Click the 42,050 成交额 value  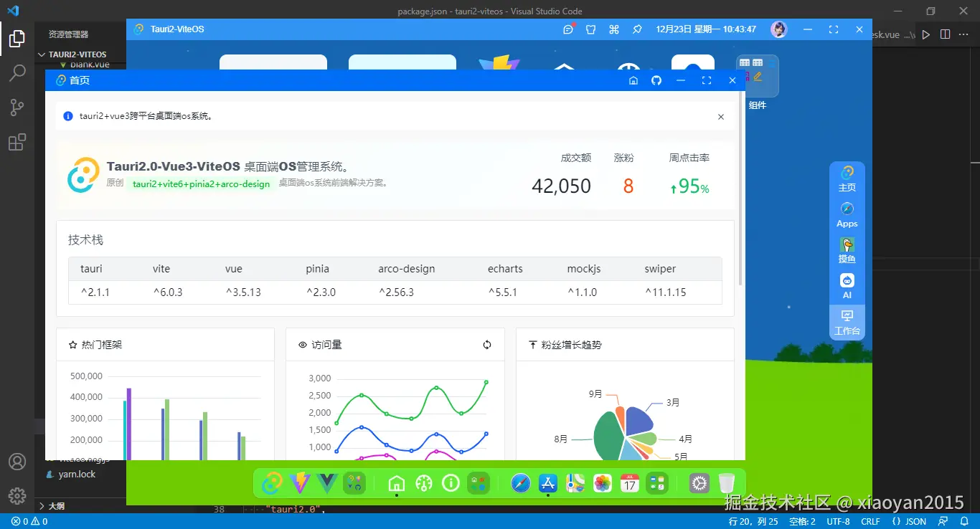[x=561, y=186]
